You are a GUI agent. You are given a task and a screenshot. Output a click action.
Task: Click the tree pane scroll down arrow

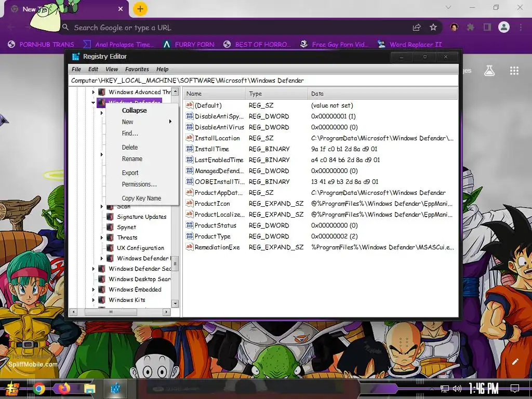pos(175,303)
